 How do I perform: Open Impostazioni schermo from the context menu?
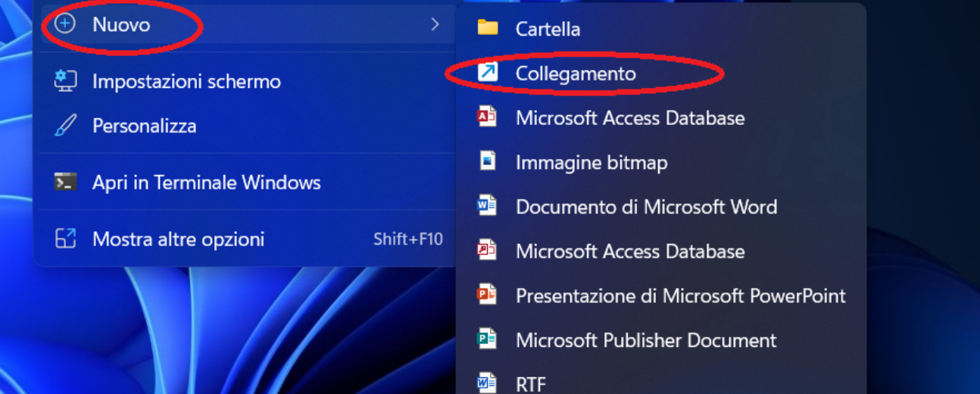[x=186, y=81]
